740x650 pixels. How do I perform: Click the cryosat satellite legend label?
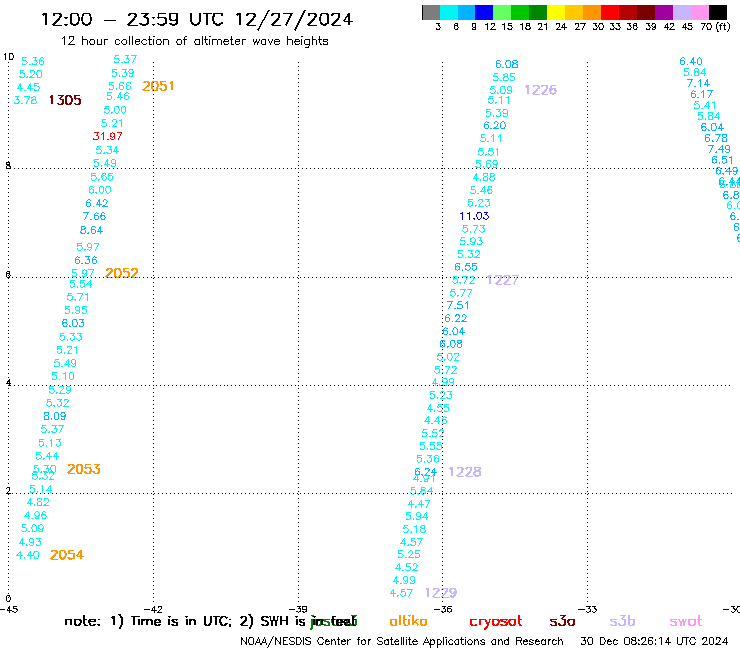pos(496,622)
